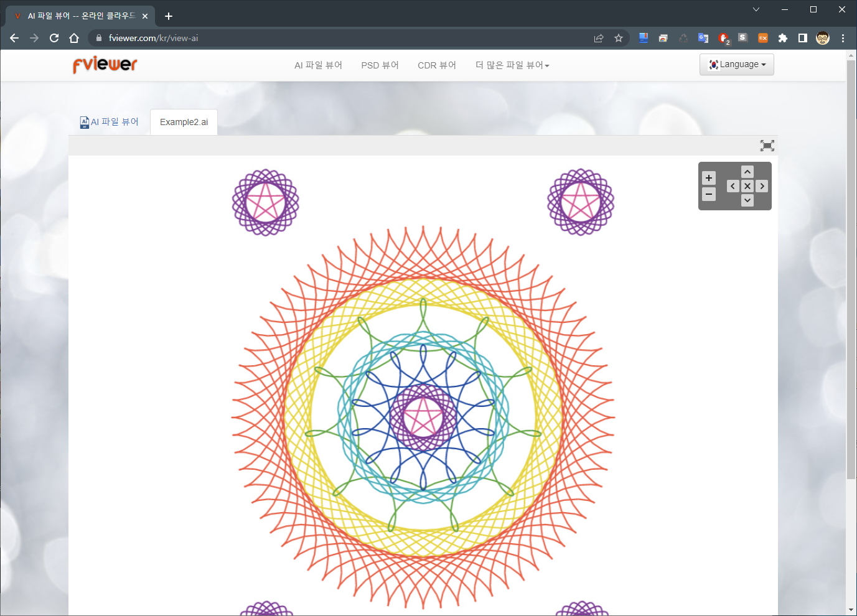857x616 pixels.
Task: Open the striped page extension icon
Action: click(663, 38)
